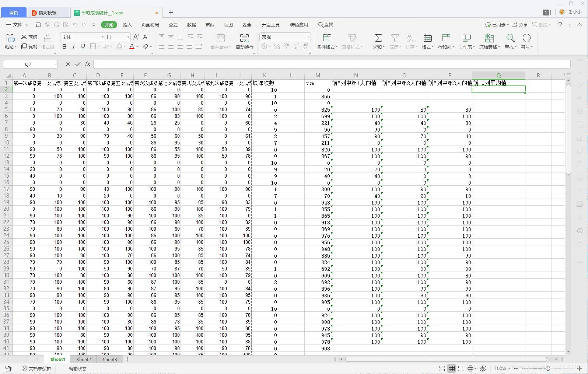
Task: Open the number format dropdown (常规)
Action: coord(308,37)
